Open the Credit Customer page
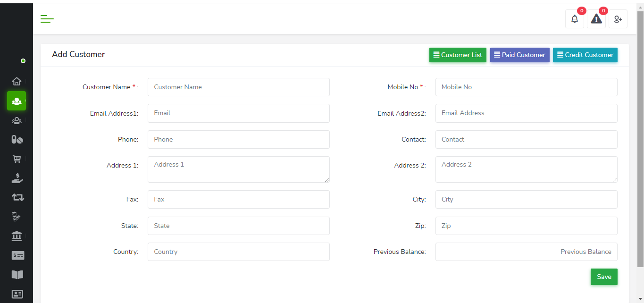 click(585, 55)
